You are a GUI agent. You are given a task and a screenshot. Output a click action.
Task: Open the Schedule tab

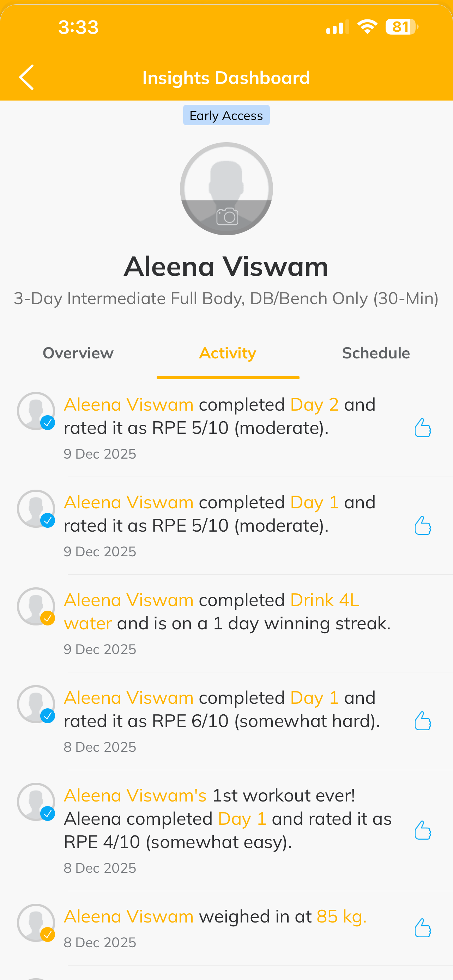(376, 353)
